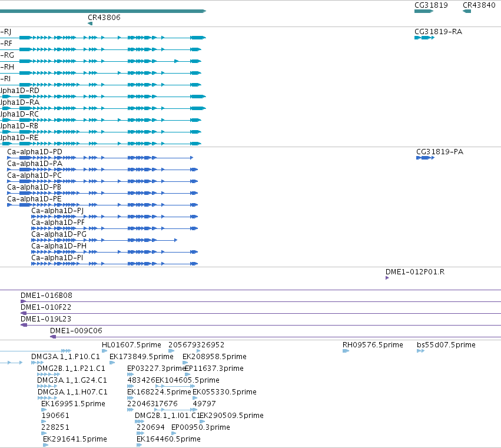501x448 pixels.
Task: Select the Ca-alpha1D-PG label
Action: (59, 234)
